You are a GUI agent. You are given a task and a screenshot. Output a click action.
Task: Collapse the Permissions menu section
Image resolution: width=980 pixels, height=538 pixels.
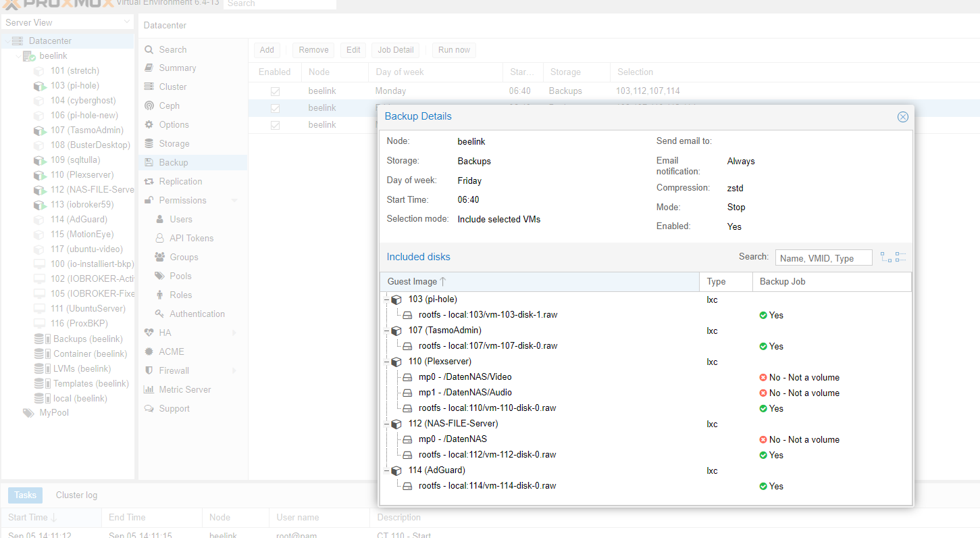[x=234, y=201]
